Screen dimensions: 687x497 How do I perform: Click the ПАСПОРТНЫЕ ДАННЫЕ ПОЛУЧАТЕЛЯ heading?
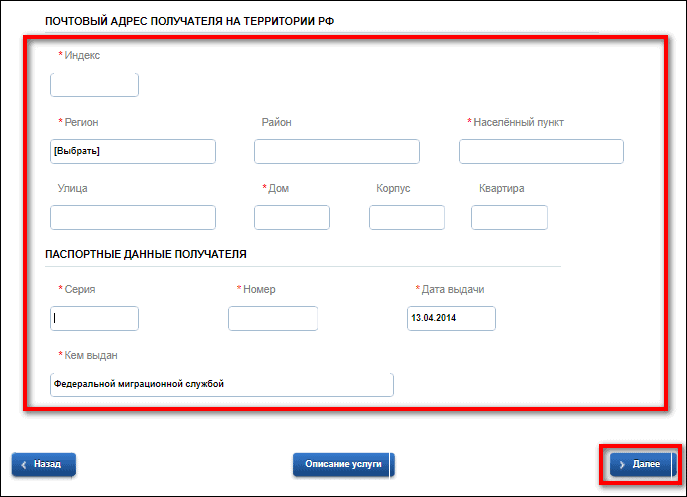(146, 255)
